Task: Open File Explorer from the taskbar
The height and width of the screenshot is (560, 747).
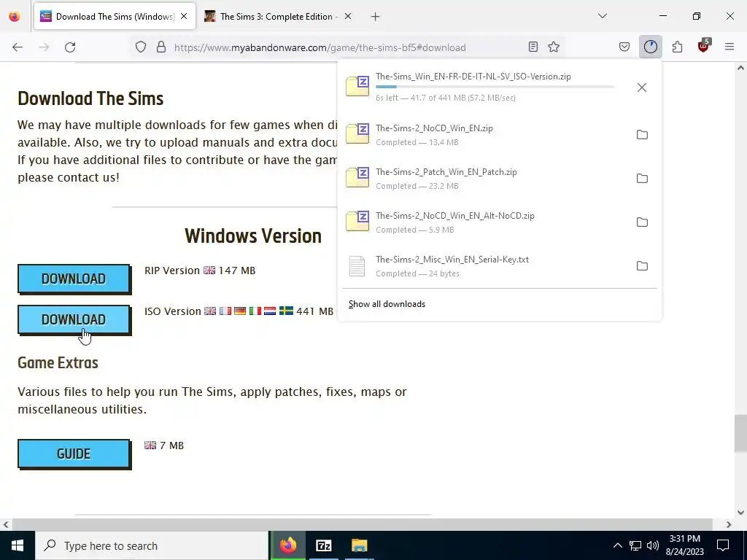Action: 359,545
